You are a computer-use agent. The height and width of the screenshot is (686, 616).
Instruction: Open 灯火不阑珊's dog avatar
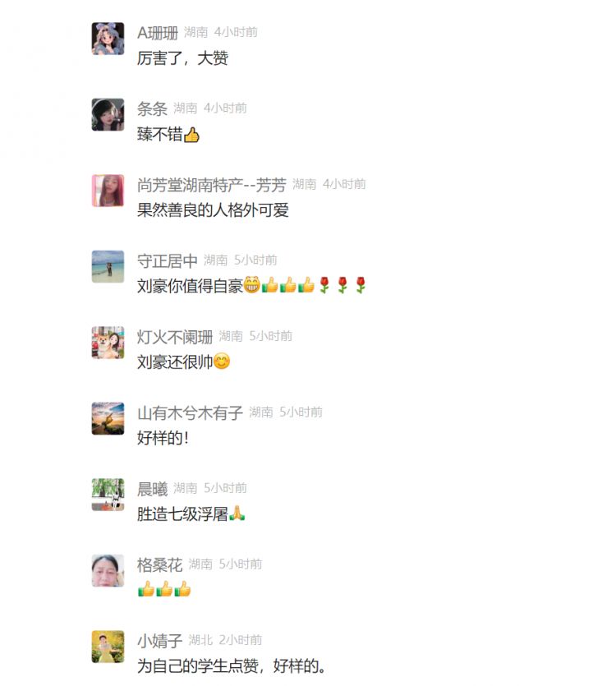pos(108,343)
